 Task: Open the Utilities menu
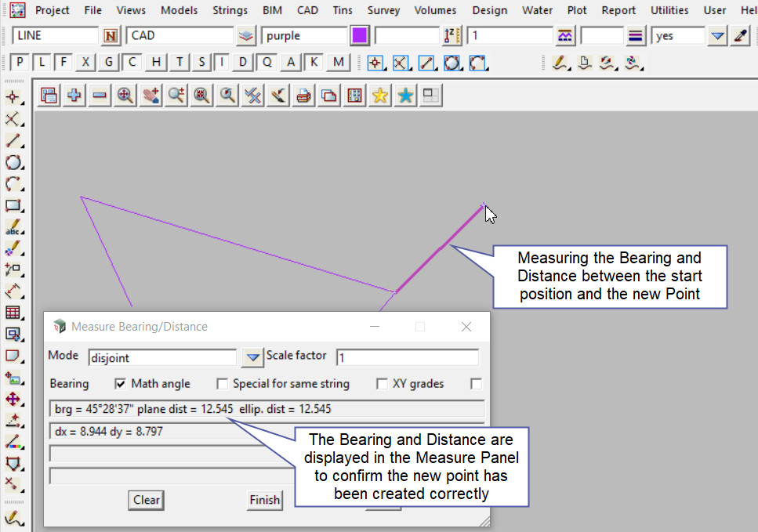(669, 10)
